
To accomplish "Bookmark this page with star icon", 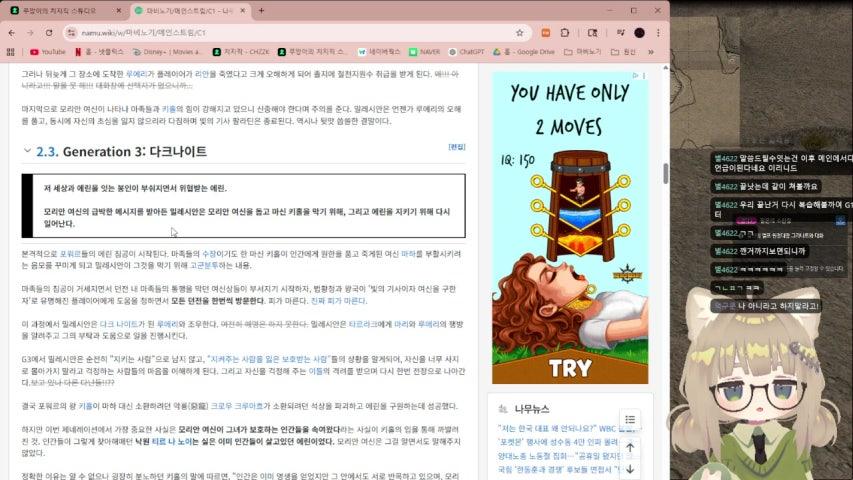I will pyautogui.click(x=520, y=33).
